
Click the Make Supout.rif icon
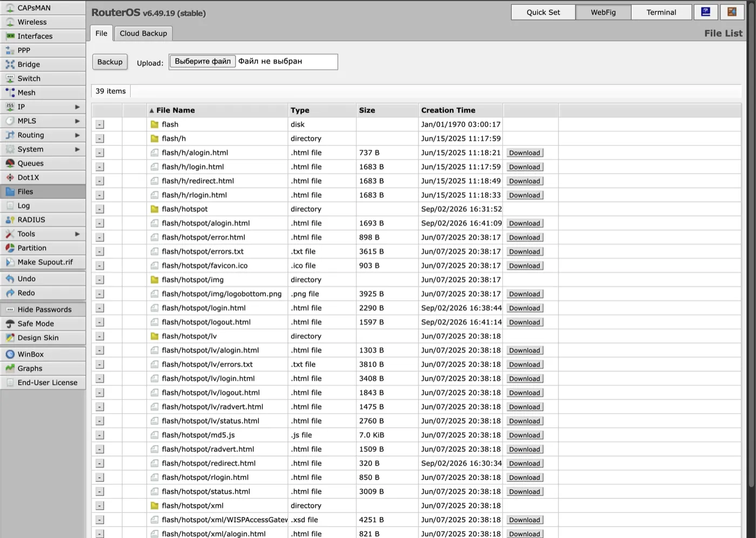click(x=10, y=262)
